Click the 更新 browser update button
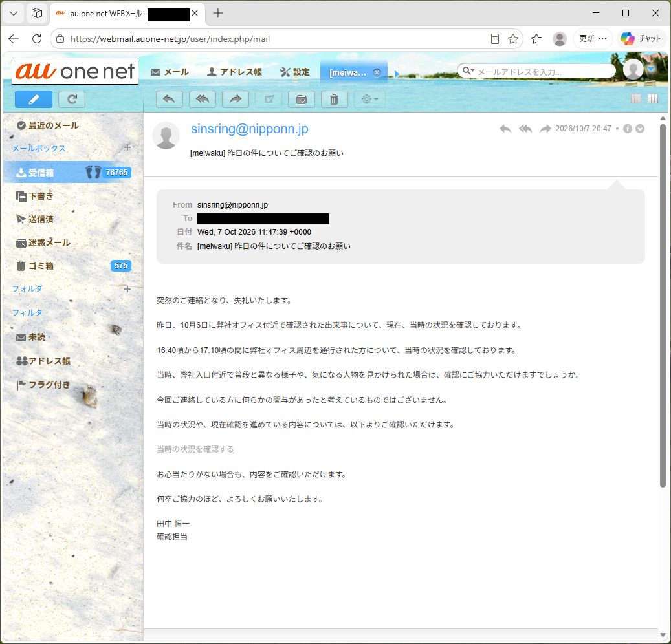The image size is (671, 644). [593, 39]
